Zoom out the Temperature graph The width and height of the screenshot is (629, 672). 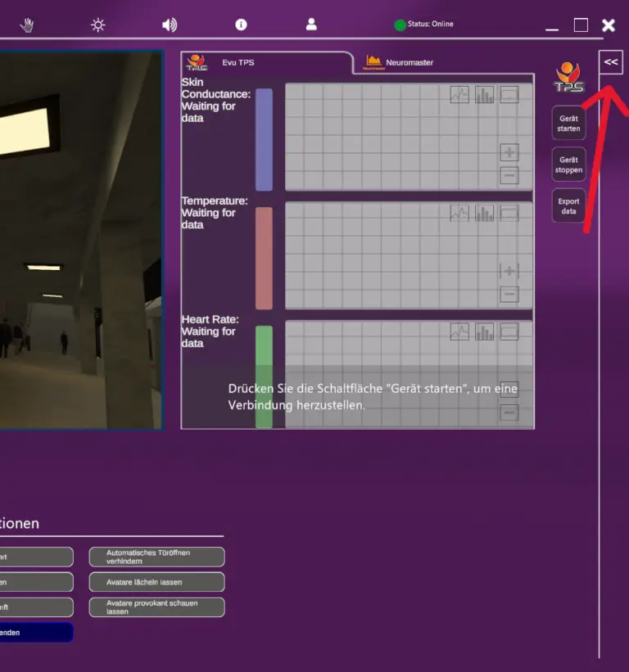point(509,294)
